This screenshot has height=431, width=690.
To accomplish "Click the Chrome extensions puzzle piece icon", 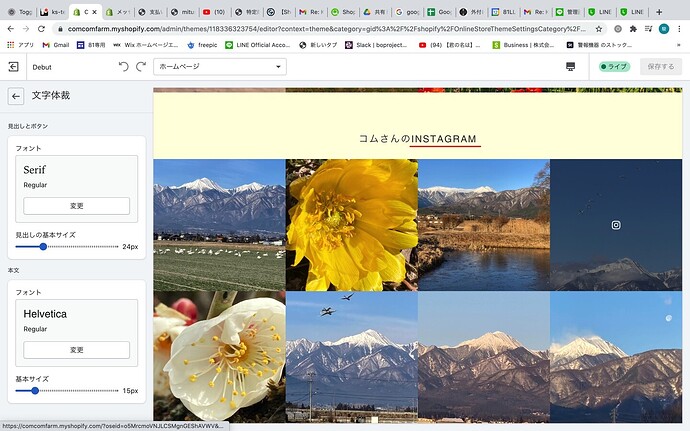I will pyautogui.click(x=633, y=29).
